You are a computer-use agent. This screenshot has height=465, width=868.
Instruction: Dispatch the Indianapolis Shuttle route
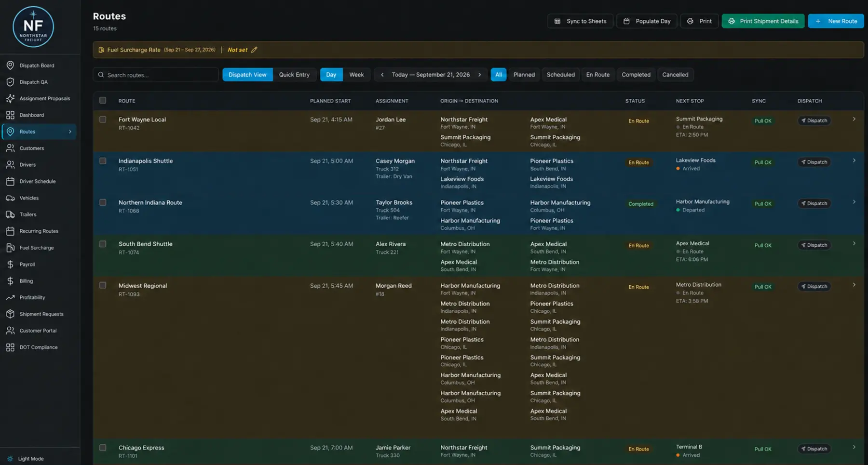coord(814,162)
